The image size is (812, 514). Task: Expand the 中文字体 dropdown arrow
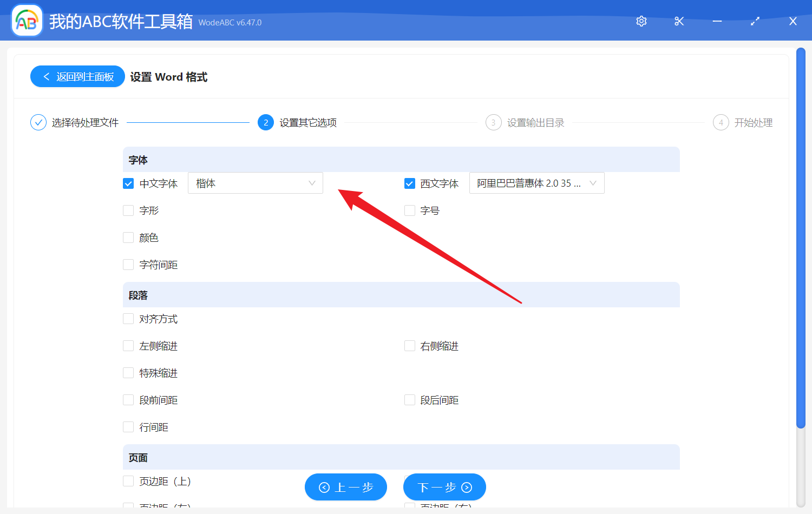coord(312,183)
